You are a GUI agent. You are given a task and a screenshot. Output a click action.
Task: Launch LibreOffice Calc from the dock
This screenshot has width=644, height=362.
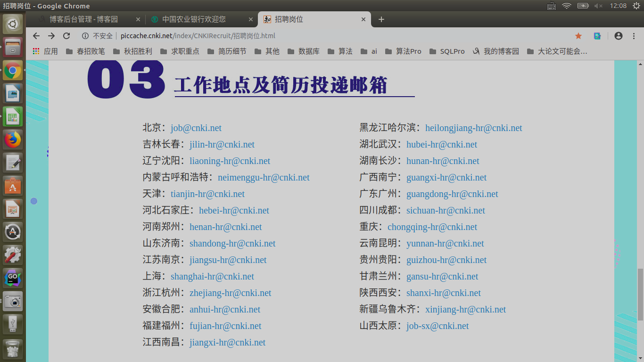pyautogui.click(x=13, y=116)
